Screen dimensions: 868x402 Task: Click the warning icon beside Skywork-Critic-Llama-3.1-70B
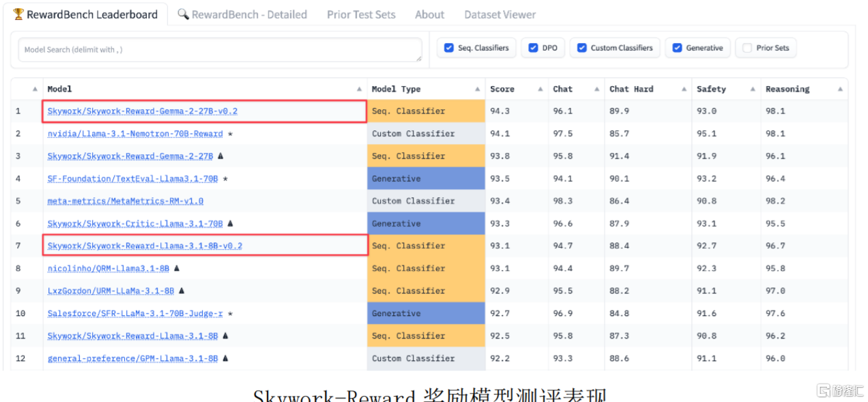(230, 223)
